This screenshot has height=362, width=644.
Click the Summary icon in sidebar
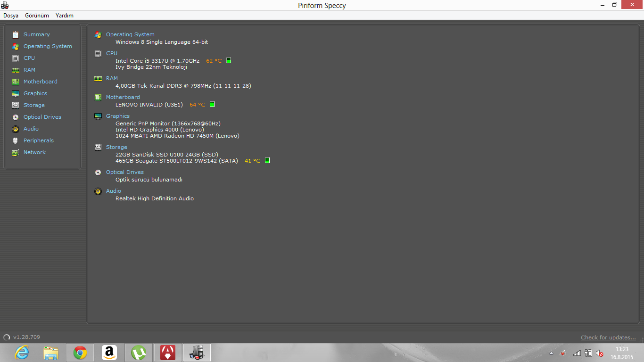pos(16,34)
